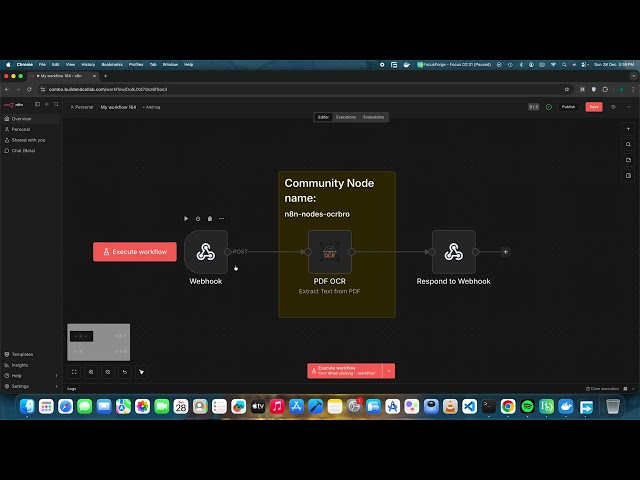Open Terminal from the dock
The width and height of the screenshot is (640, 480).
pyautogui.click(x=489, y=407)
